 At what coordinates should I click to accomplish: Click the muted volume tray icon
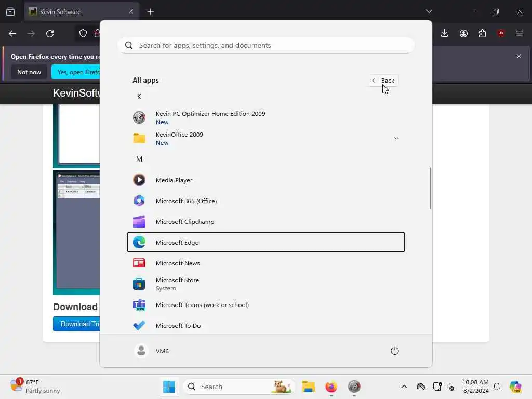click(450, 387)
